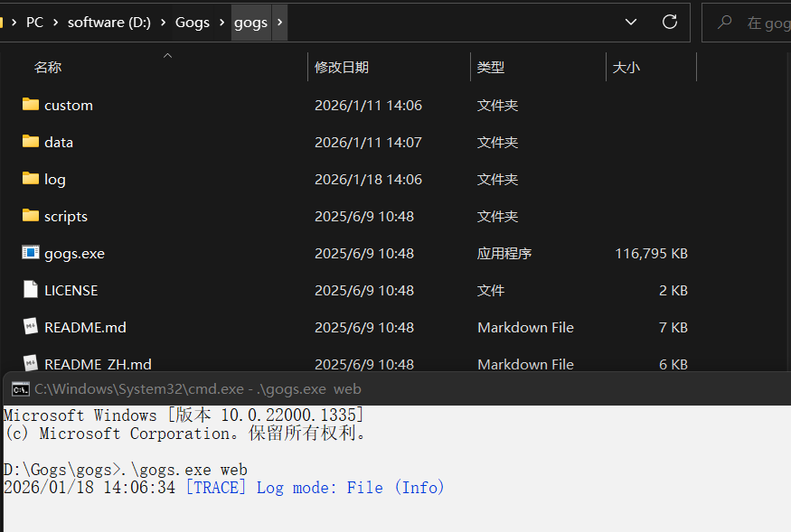Click the Microsoft Corporation copyright line

185,434
